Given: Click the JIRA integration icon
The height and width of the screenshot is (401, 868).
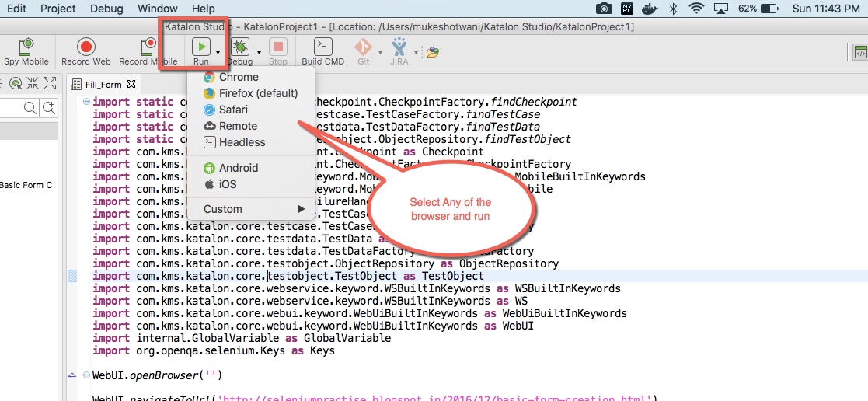Looking at the screenshot, I should pos(399,47).
